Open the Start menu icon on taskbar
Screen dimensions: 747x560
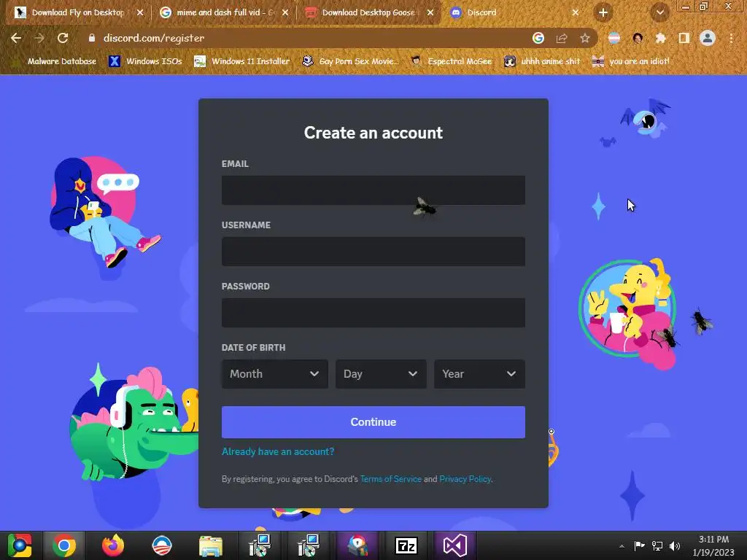20,545
